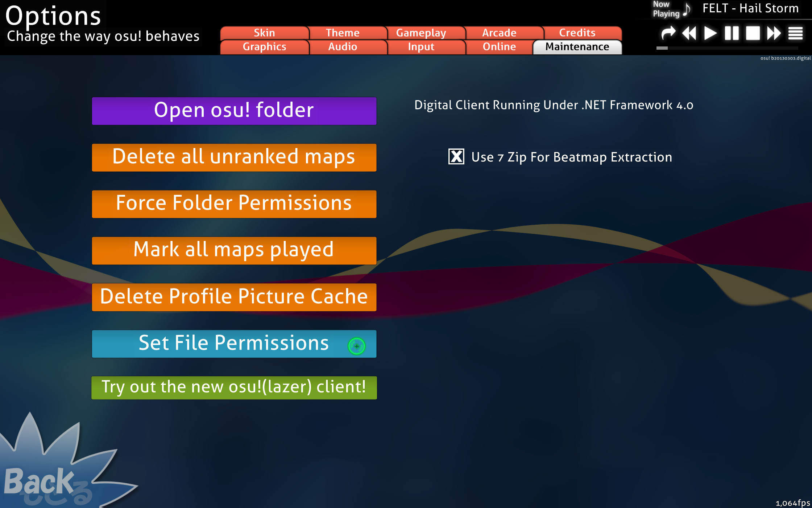Click Open osu! folder button

(x=234, y=111)
